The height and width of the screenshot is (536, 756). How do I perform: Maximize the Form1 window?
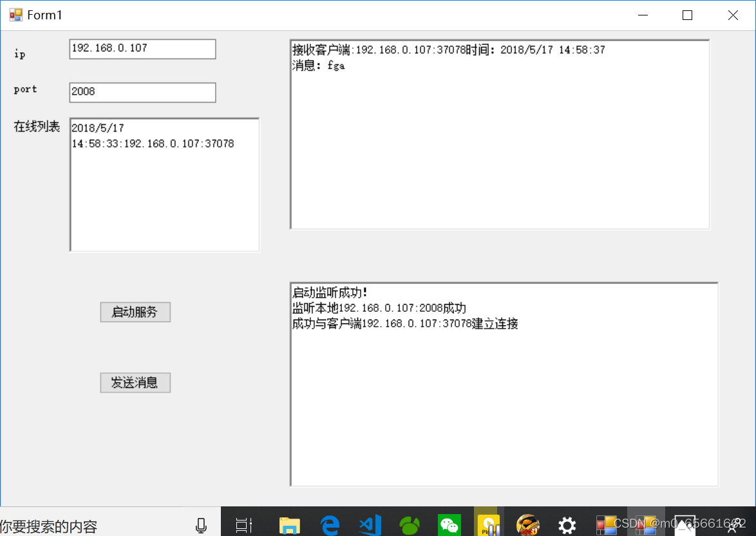click(x=687, y=15)
